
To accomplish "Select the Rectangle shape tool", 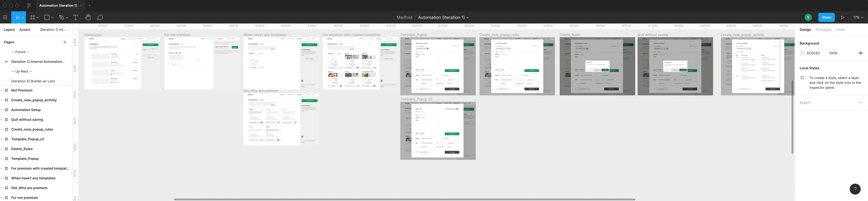I will pos(47,17).
